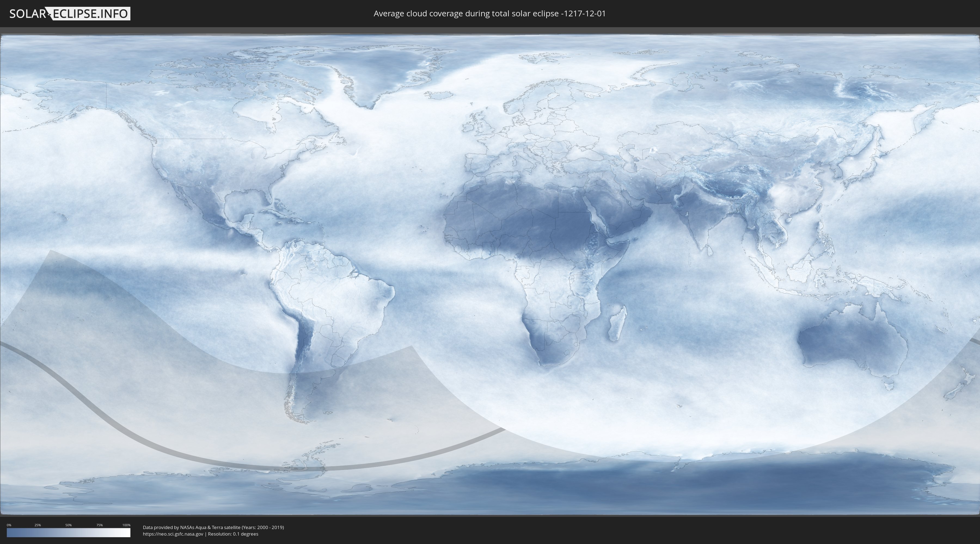The image size is (980, 544).
Task: Click the 50% legend label
Action: tap(69, 525)
